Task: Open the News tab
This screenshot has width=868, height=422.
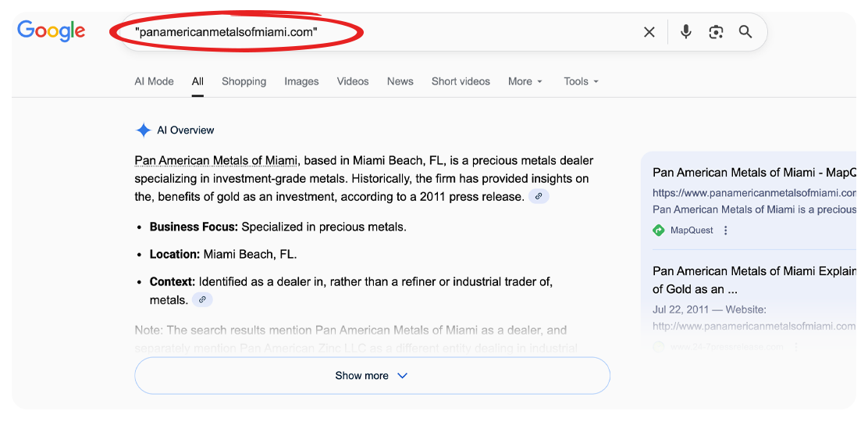Action: (x=400, y=81)
